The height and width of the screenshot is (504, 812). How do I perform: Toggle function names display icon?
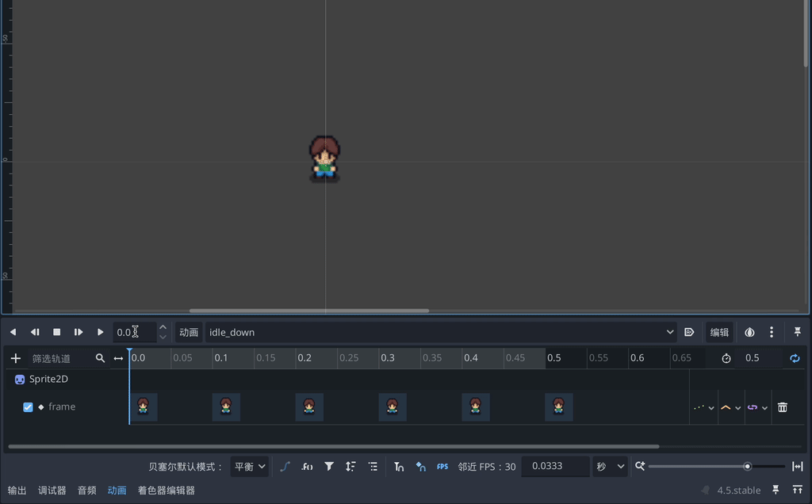307,467
